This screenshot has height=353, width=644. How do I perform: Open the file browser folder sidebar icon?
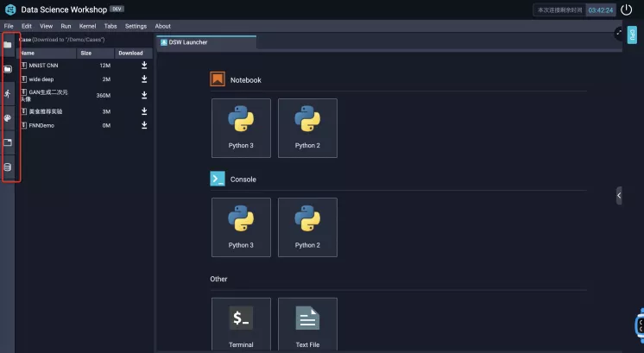click(x=8, y=45)
